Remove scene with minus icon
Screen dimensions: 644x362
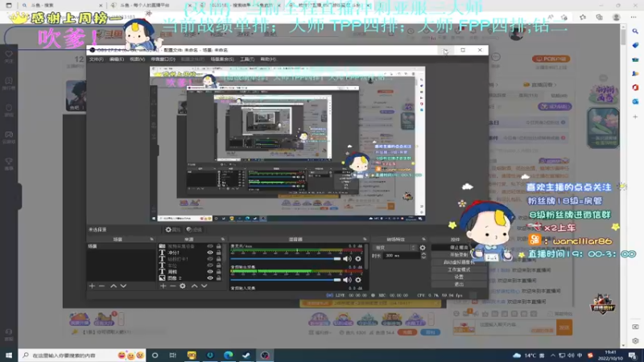(x=102, y=286)
